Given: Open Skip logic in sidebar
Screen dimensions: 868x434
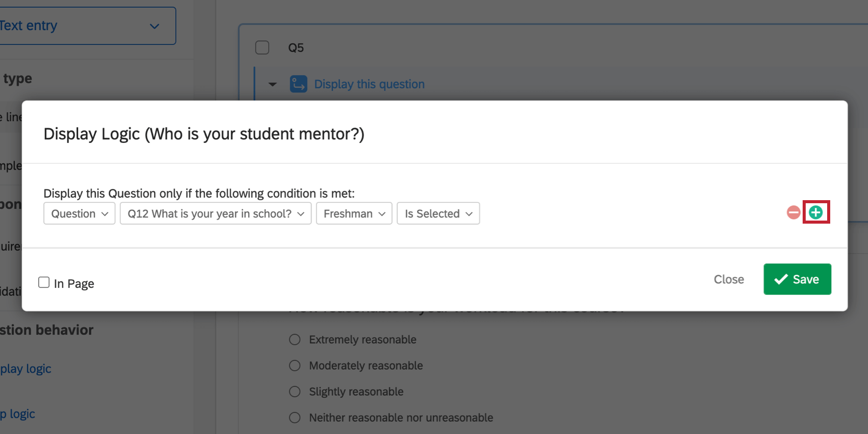Looking at the screenshot, I should click(x=18, y=414).
